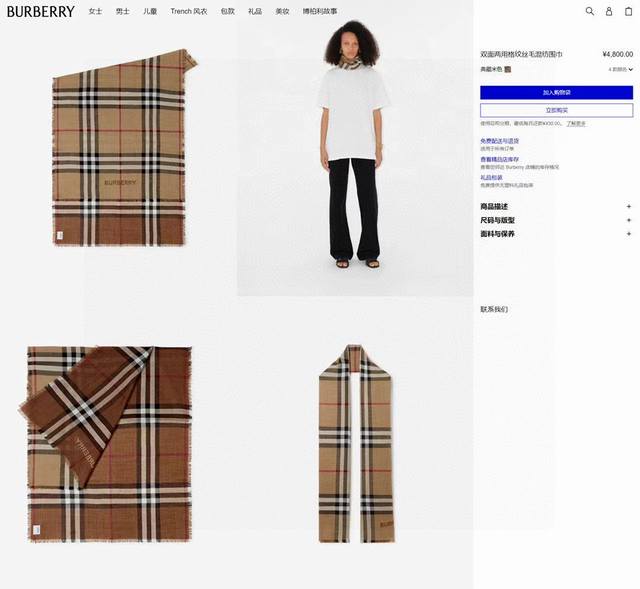Expand 面料与保养 with its plus icon

tap(629, 234)
